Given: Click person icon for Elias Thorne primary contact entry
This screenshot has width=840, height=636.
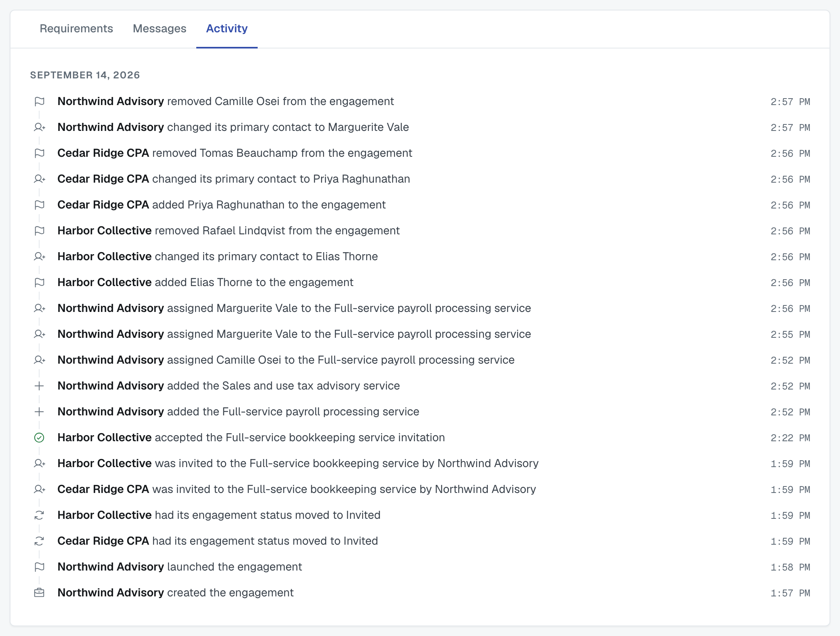Looking at the screenshot, I should coord(39,257).
